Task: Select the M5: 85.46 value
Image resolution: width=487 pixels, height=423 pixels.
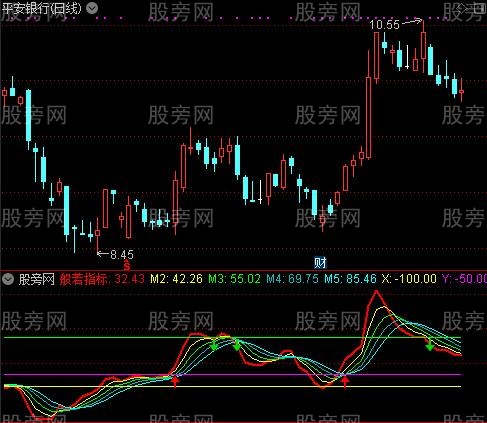Action: [x=350, y=279]
